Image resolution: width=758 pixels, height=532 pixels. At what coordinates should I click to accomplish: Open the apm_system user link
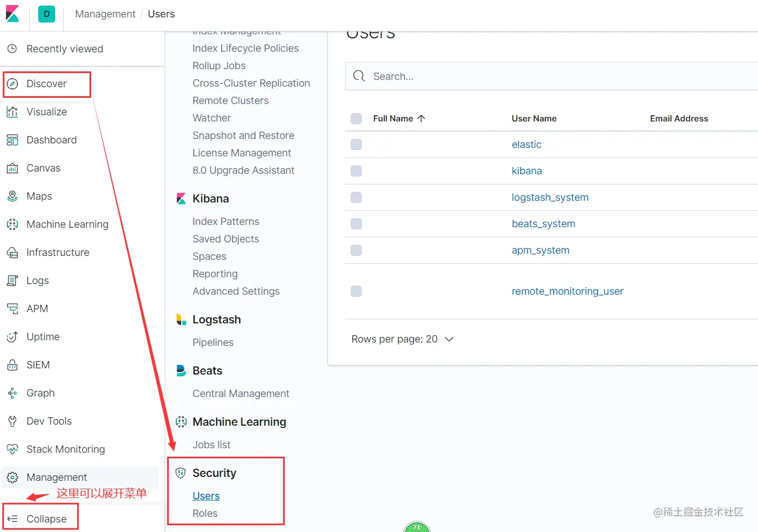click(x=540, y=250)
